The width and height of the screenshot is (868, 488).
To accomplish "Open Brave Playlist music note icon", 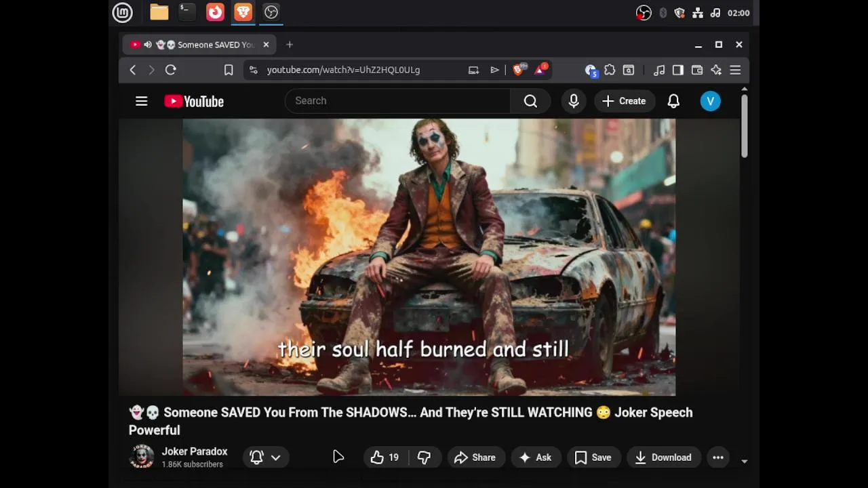I will pos(659,70).
